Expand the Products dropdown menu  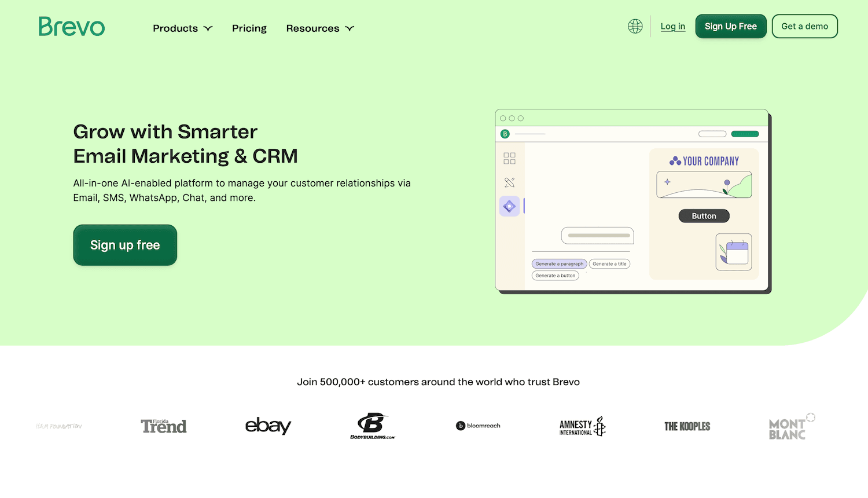point(182,28)
